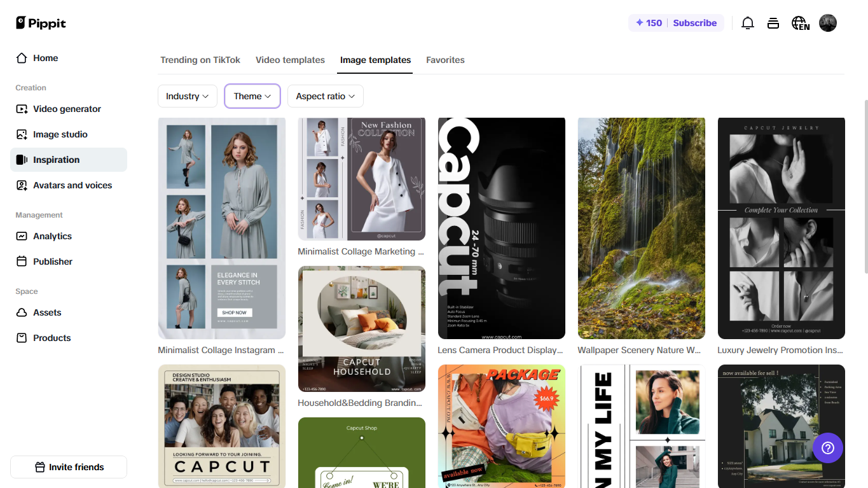Open Lens Camera Product Display thumbnail
The height and width of the screenshot is (488, 868).
click(502, 228)
